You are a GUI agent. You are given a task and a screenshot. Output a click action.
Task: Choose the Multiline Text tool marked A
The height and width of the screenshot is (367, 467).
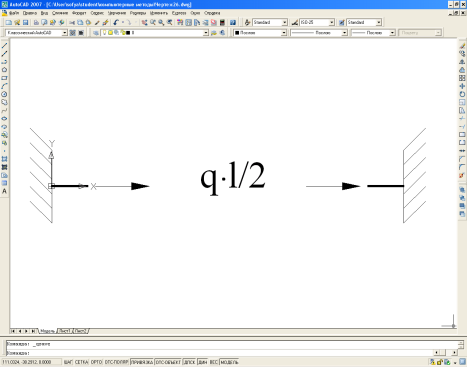[x=4, y=191]
